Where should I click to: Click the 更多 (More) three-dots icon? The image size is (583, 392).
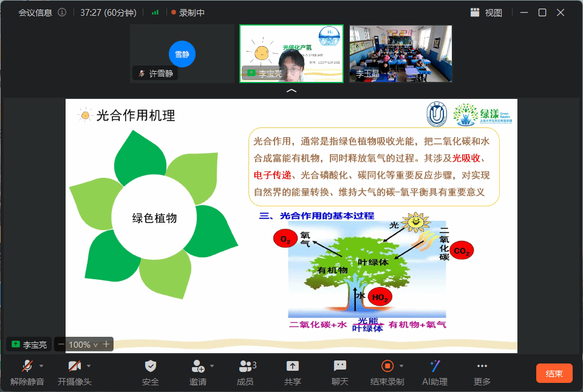pyautogui.click(x=482, y=366)
